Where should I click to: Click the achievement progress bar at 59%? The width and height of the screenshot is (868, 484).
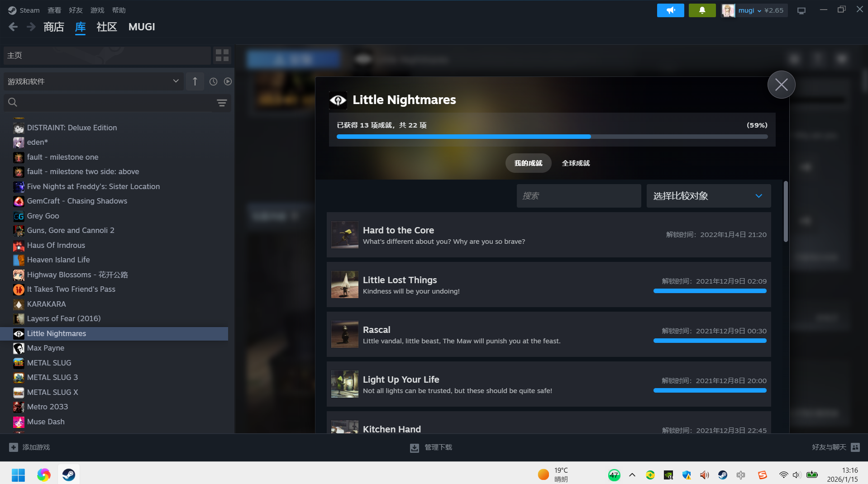[x=552, y=137]
